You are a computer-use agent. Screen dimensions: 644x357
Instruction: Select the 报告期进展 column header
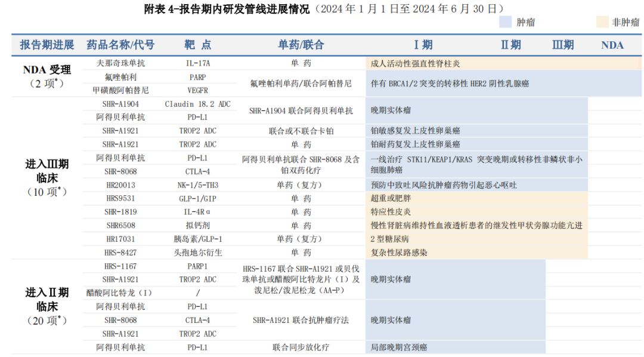(47, 45)
